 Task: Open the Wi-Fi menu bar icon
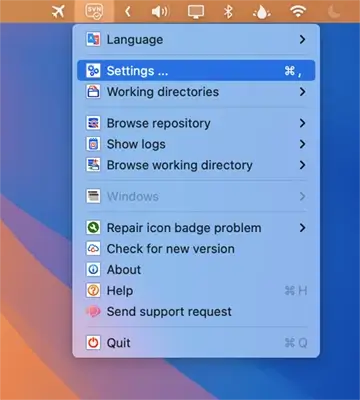click(298, 12)
